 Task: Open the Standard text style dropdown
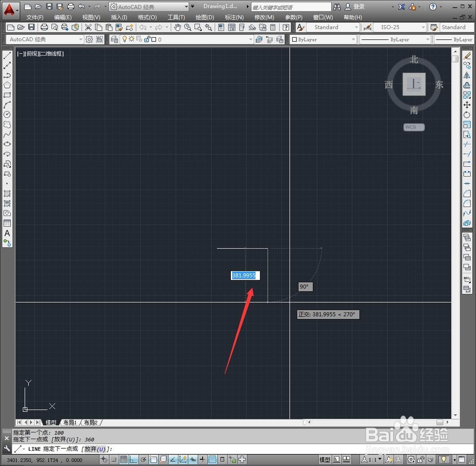[x=333, y=27]
